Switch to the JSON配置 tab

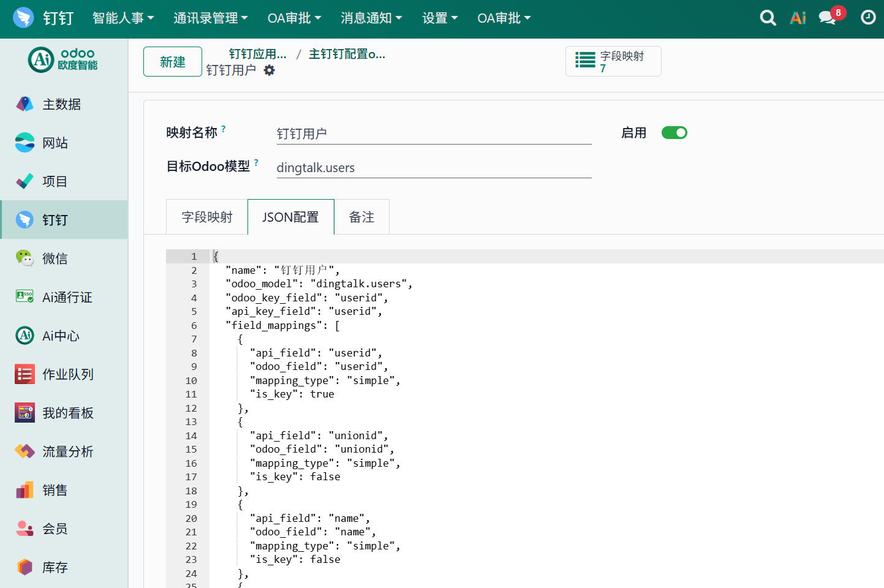pyautogui.click(x=290, y=217)
